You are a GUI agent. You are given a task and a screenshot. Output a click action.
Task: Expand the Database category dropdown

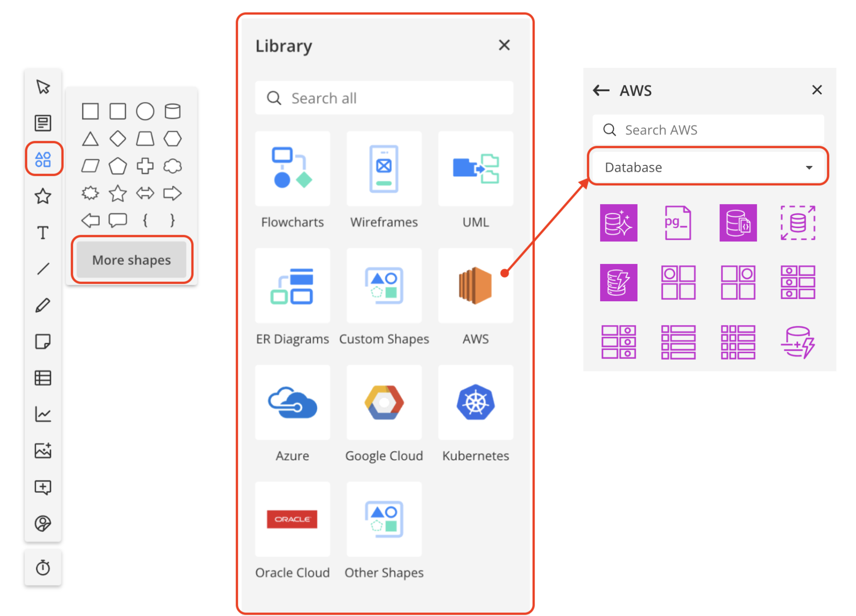point(708,167)
